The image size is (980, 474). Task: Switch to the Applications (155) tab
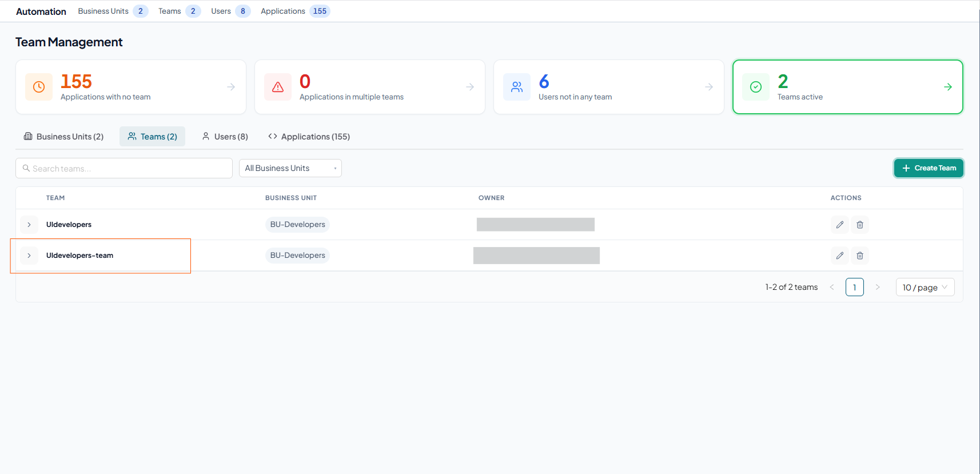click(309, 137)
